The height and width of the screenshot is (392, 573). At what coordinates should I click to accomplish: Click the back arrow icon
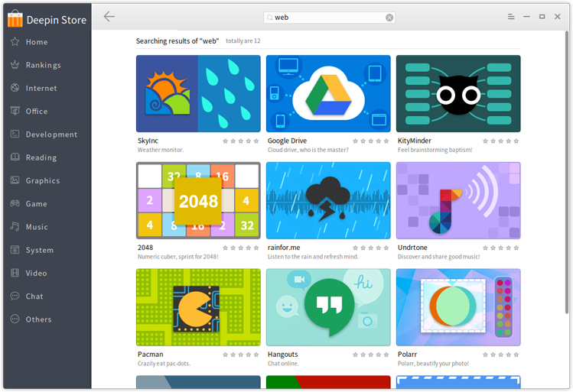tap(109, 16)
